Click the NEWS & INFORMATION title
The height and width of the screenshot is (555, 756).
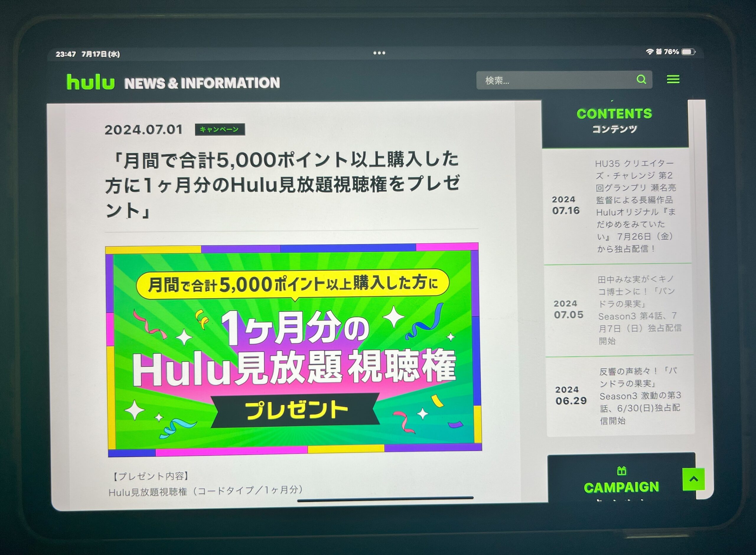[x=202, y=83]
